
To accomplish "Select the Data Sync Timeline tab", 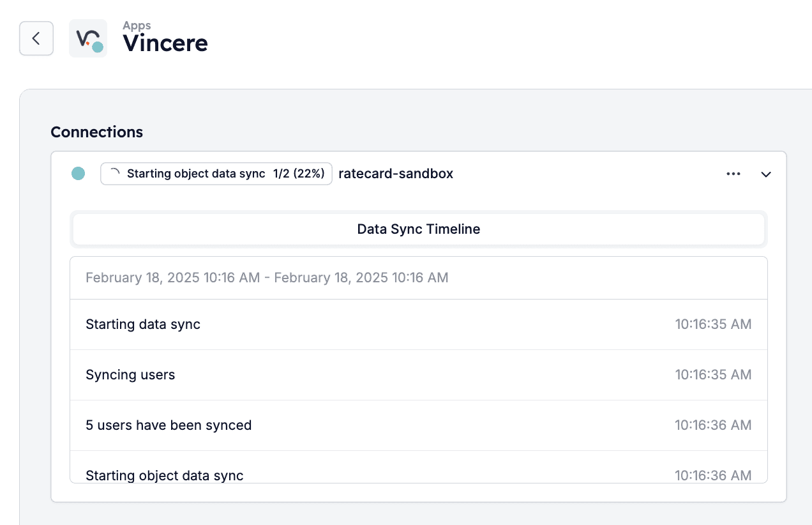I will pyautogui.click(x=419, y=229).
